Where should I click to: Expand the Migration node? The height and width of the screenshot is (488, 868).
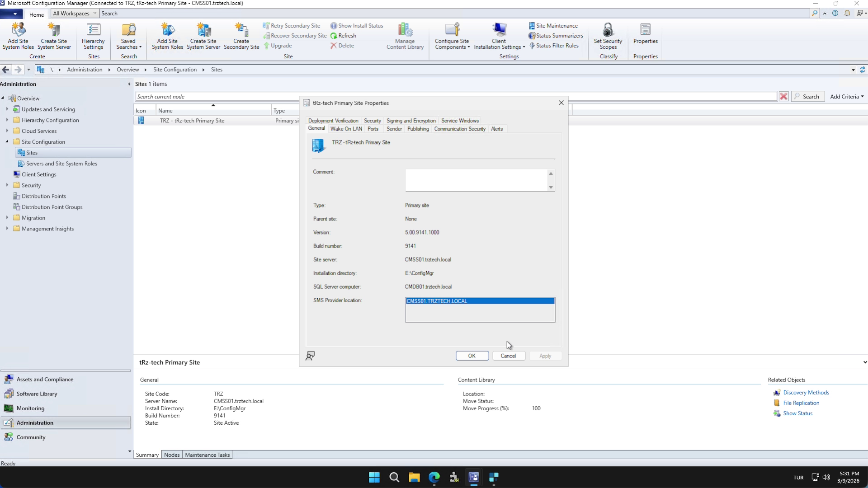point(7,217)
